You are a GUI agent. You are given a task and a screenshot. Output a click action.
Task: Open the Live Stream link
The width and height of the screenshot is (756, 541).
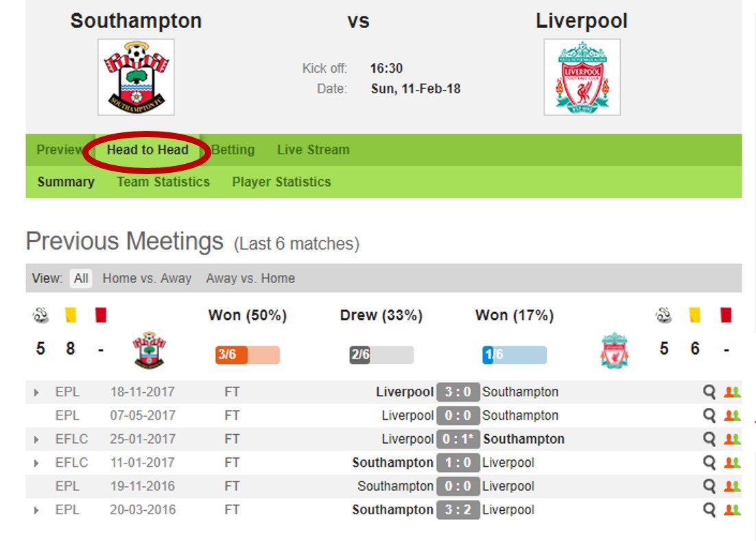click(x=313, y=150)
